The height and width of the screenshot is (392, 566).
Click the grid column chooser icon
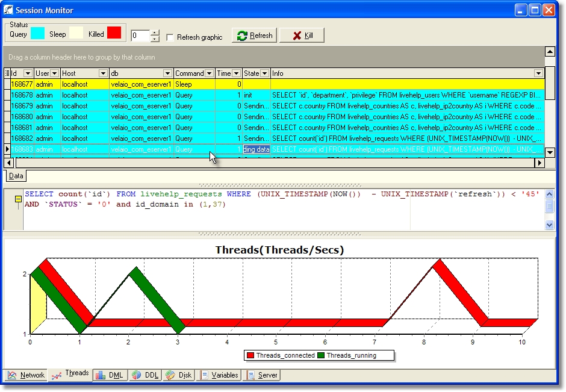tap(7, 73)
